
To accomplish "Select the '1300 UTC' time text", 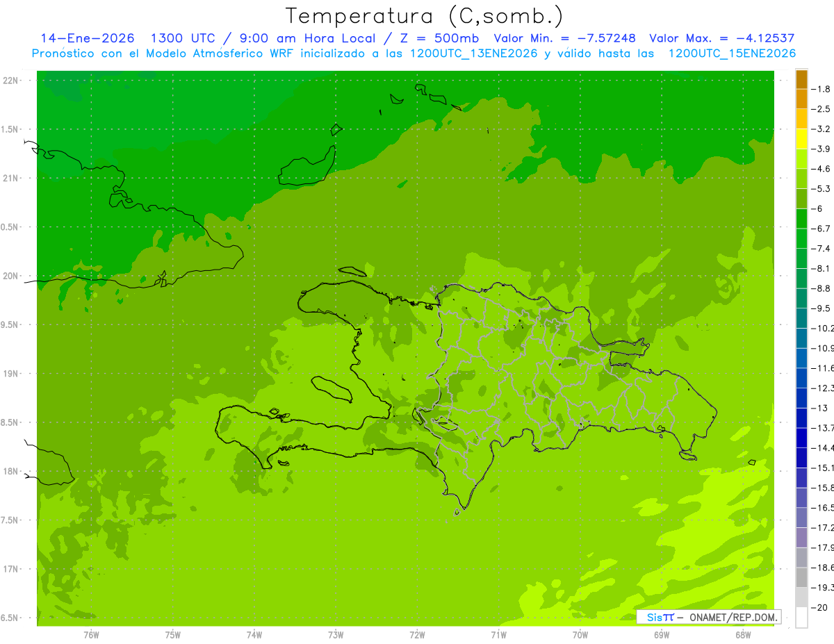I will pyautogui.click(x=183, y=38).
